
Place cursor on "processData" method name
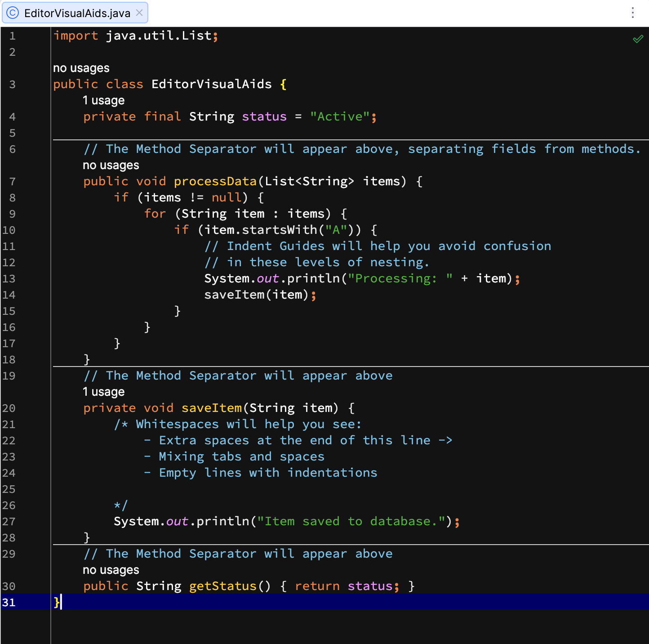(x=215, y=181)
